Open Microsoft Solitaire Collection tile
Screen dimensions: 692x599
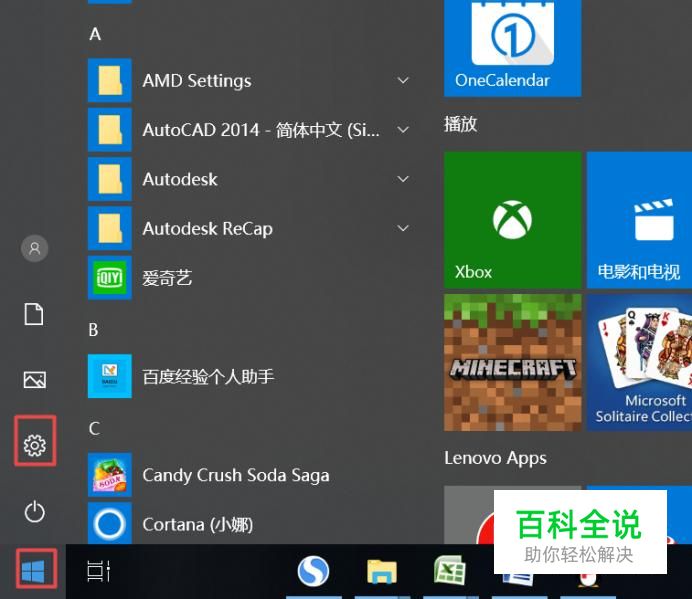pyautogui.click(x=639, y=363)
